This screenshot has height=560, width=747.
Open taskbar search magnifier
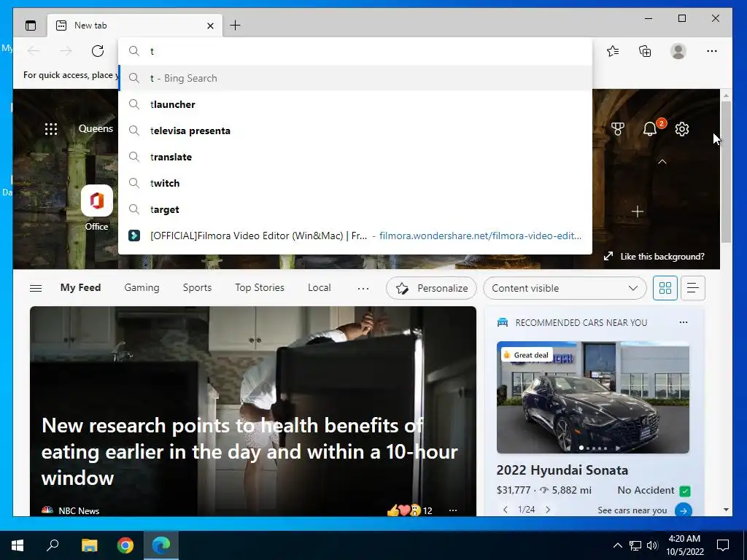point(53,545)
